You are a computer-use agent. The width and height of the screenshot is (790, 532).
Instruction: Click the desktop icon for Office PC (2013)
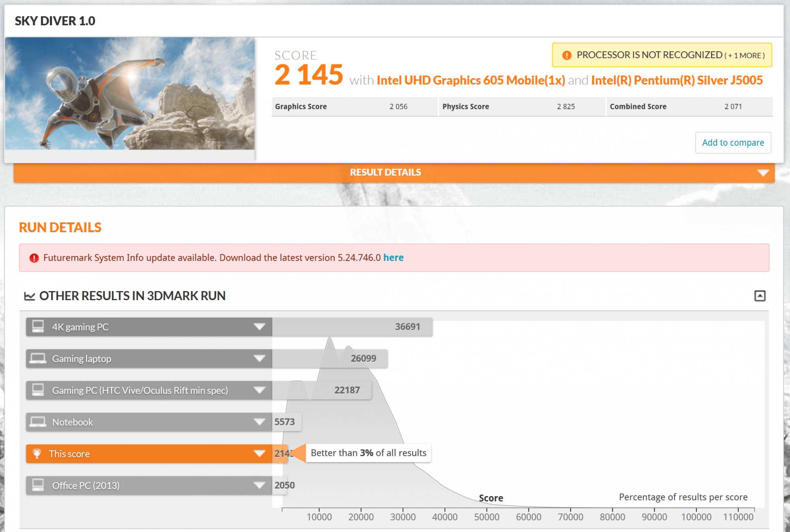(x=38, y=485)
